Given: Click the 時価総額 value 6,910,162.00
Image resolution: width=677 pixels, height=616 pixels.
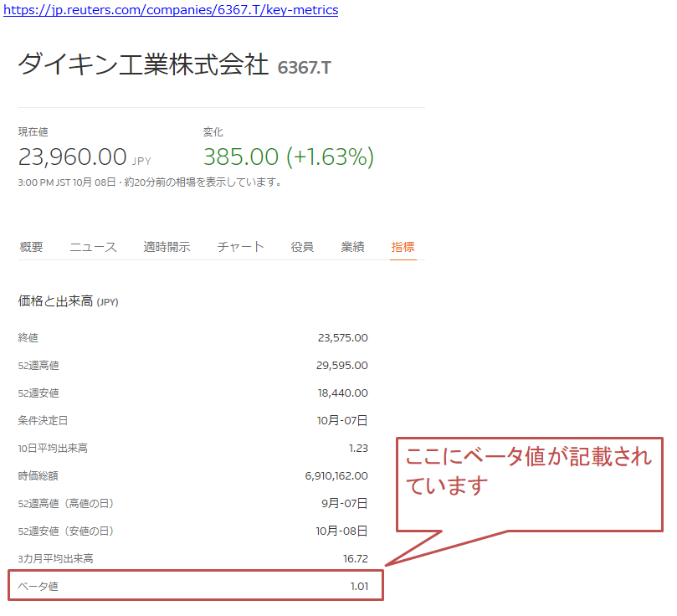Looking at the screenshot, I should click(x=336, y=475).
